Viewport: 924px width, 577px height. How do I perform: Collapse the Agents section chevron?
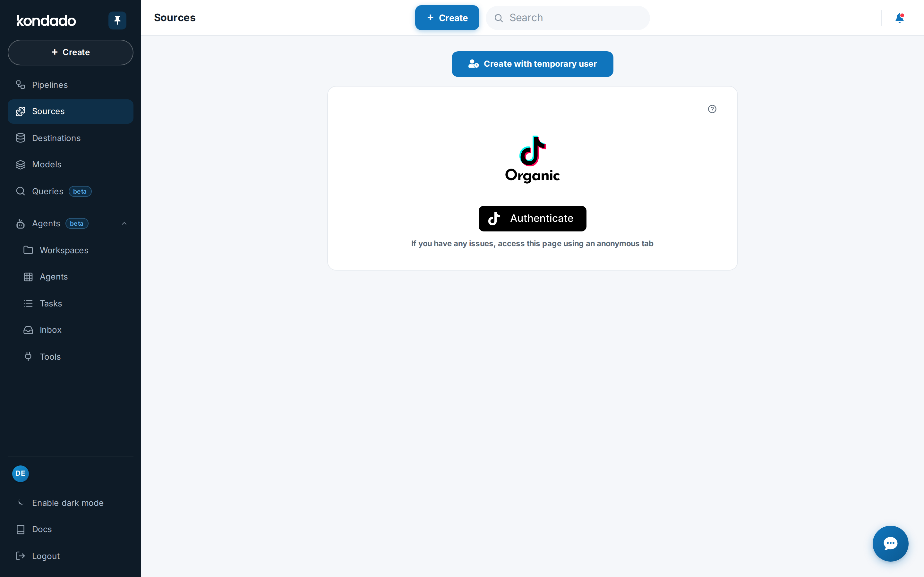(x=124, y=224)
